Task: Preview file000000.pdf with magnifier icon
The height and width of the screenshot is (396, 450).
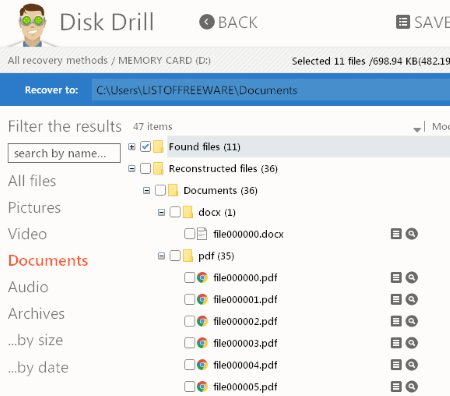Action: point(412,277)
